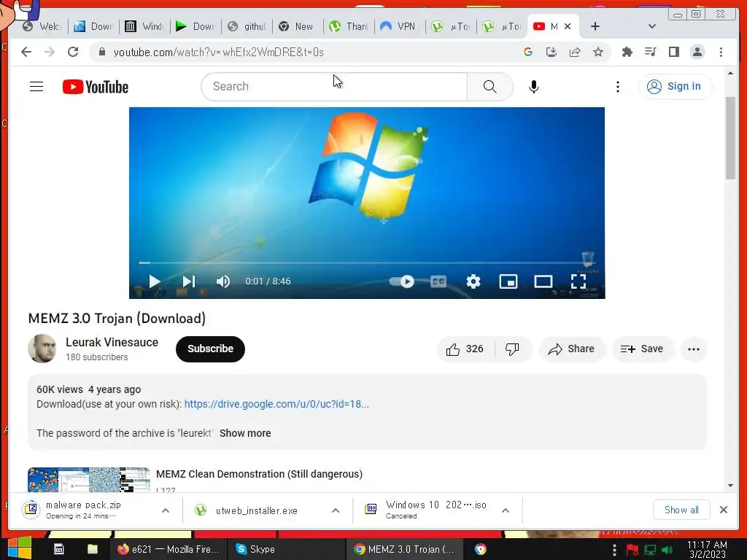
Task: Reload the current page
Action: pos(73,52)
